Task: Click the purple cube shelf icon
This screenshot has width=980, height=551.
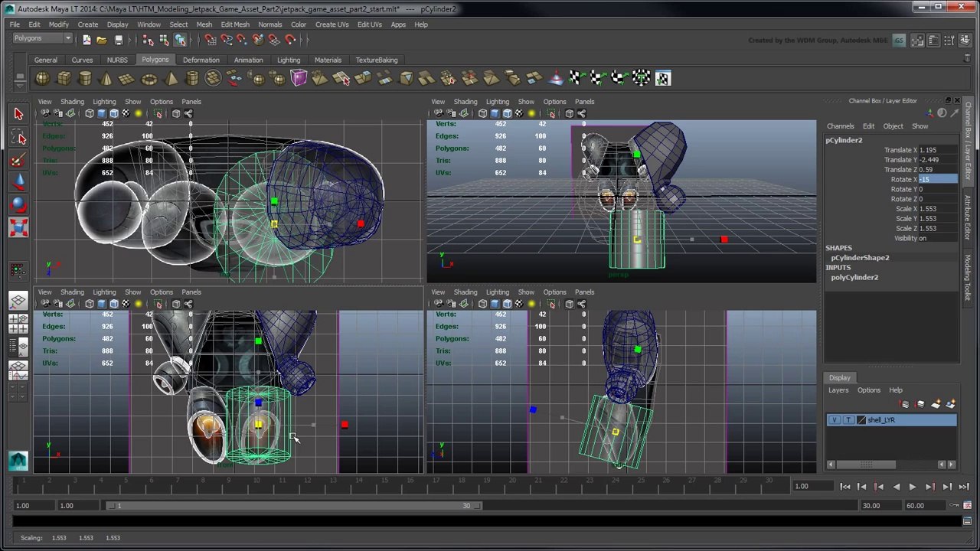Action: click(299, 78)
